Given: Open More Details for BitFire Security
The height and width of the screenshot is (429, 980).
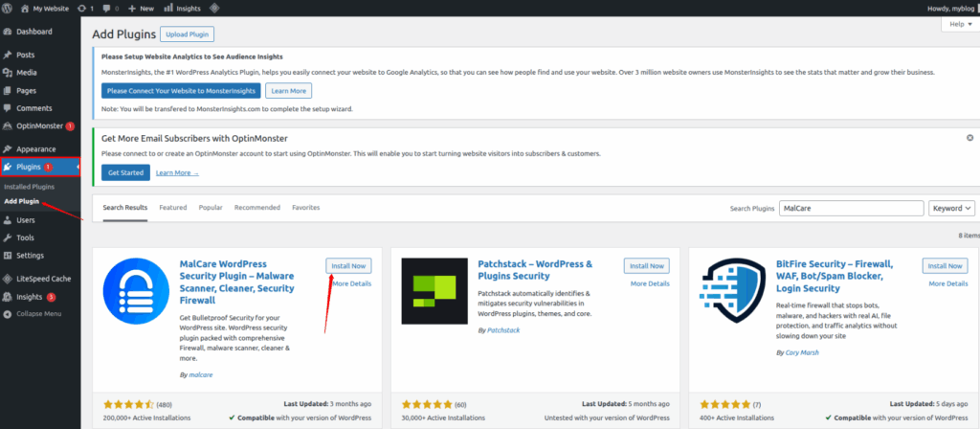Looking at the screenshot, I should (x=948, y=283).
